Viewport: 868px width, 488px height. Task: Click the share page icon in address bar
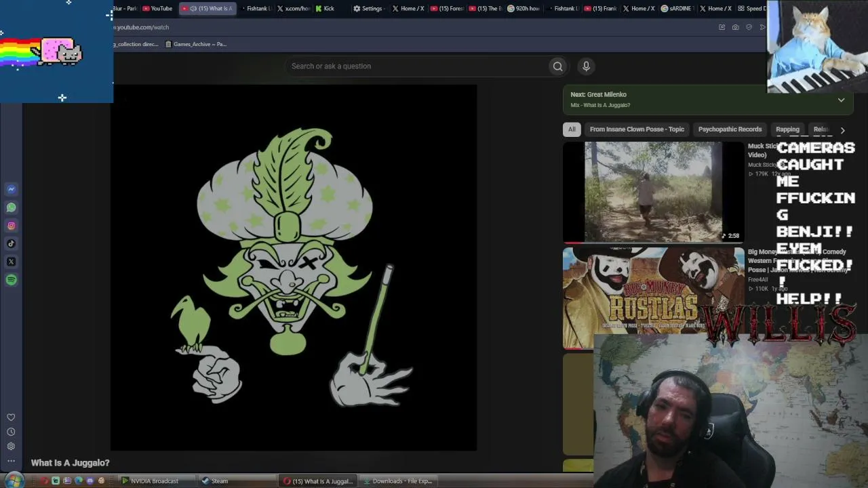pyautogui.click(x=722, y=27)
